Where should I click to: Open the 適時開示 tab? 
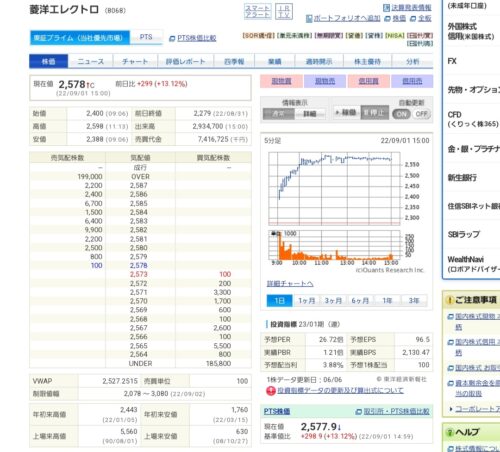pos(319,61)
